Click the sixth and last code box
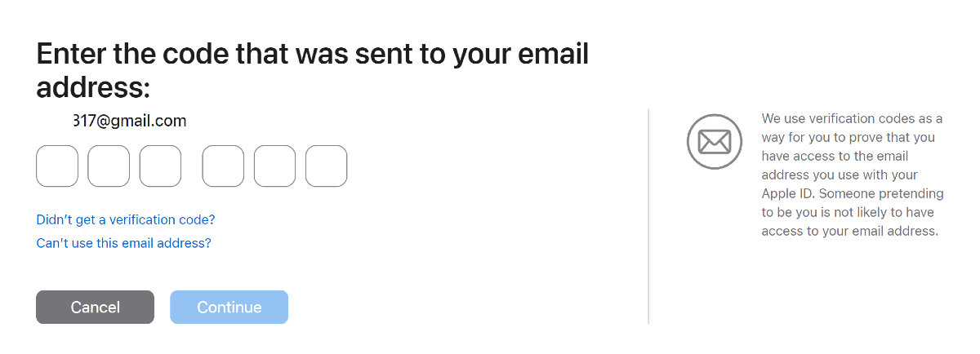Screen dimensions: 980x354 pyautogui.click(x=326, y=166)
